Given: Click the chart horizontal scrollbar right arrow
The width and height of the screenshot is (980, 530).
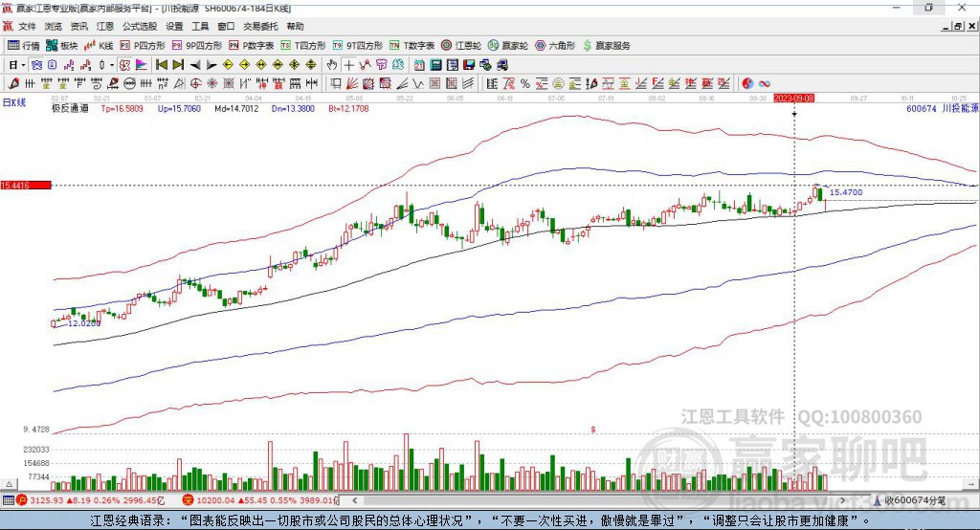Looking at the screenshot, I should click(842, 500).
